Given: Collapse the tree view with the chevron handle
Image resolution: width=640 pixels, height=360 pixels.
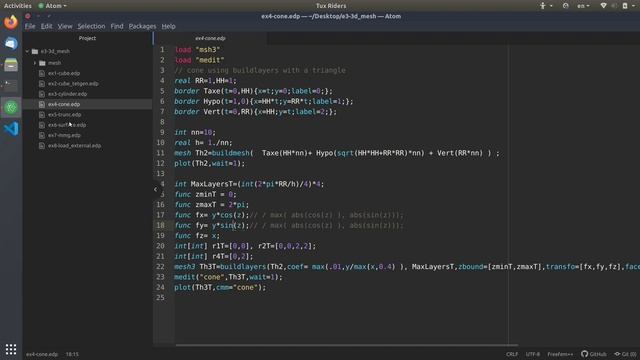Looking at the screenshot, I should click(155, 189).
